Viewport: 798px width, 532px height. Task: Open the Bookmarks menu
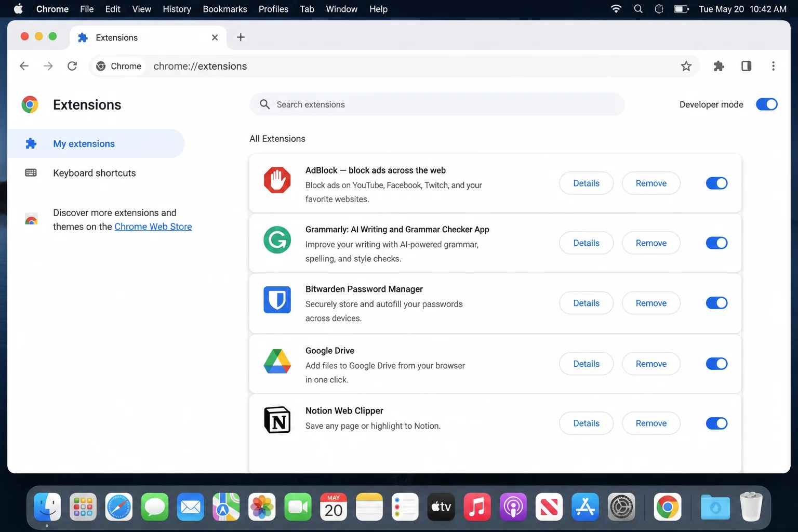coord(225,9)
